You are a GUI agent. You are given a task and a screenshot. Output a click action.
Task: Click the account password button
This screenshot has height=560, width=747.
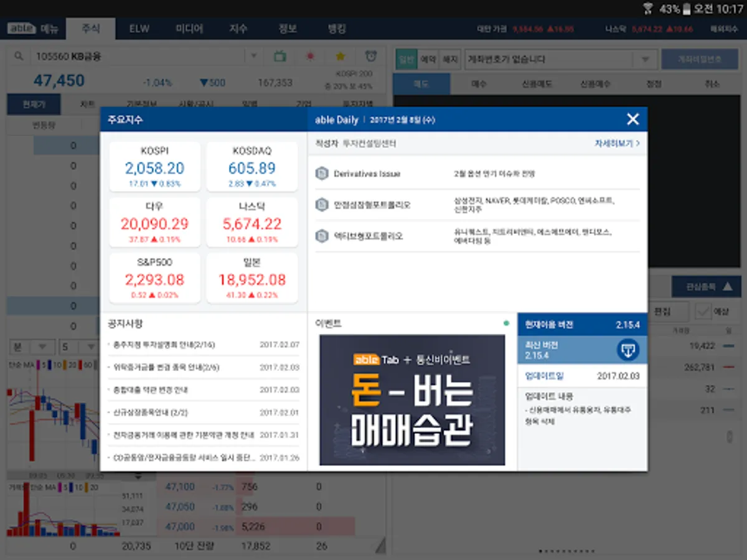pyautogui.click(x=701, y=59)
